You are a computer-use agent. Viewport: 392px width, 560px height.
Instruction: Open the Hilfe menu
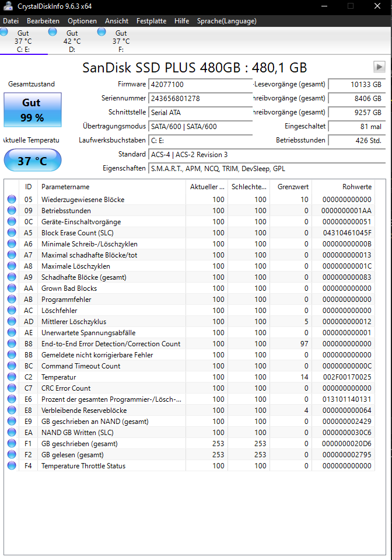tap(181, 21)
